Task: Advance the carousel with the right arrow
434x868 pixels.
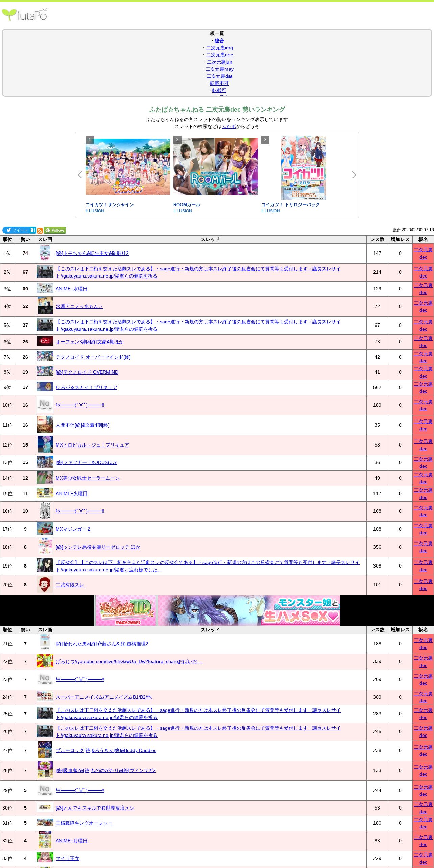Action: click(x=354, y=175)
